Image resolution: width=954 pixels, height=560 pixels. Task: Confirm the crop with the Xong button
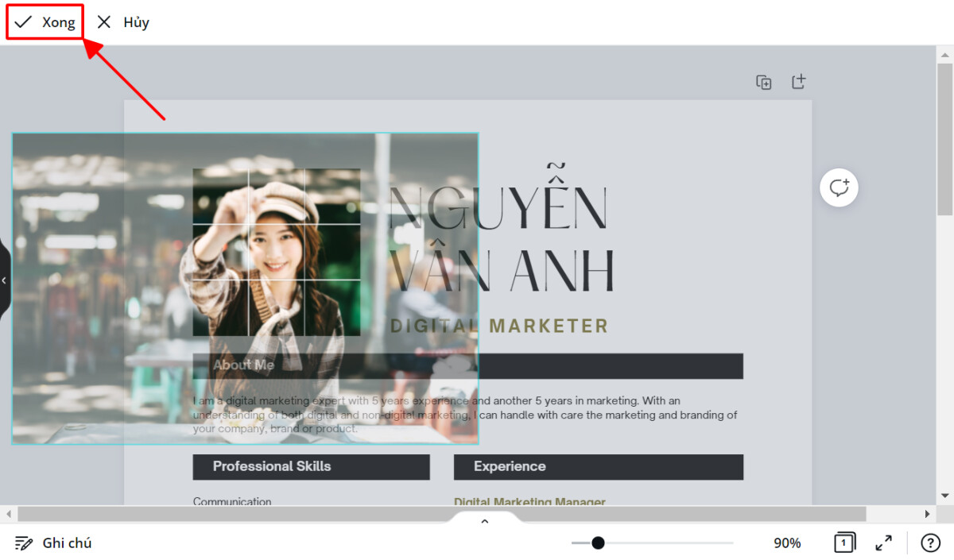[45, 22]
